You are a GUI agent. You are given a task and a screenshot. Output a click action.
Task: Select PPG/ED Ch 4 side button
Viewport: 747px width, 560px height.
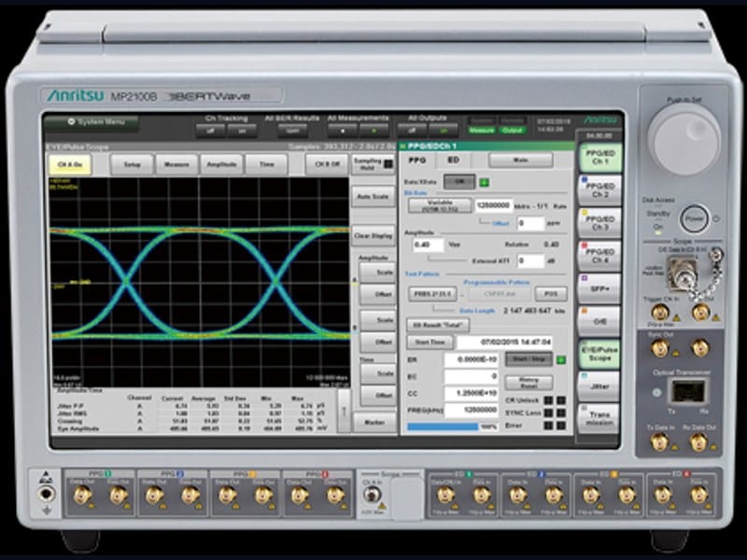[x=599, y=256]
